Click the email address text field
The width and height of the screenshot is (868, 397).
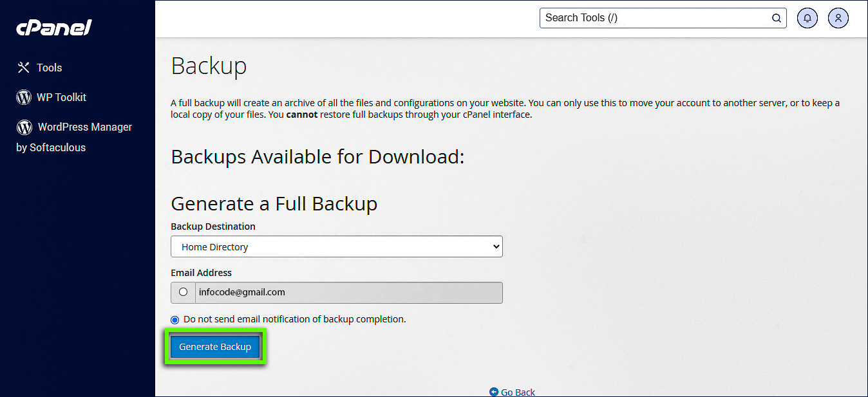[x=348, y=292]
